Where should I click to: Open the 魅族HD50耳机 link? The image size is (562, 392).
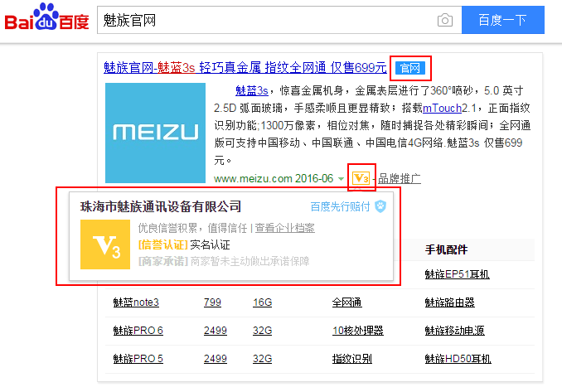[458, 359]
